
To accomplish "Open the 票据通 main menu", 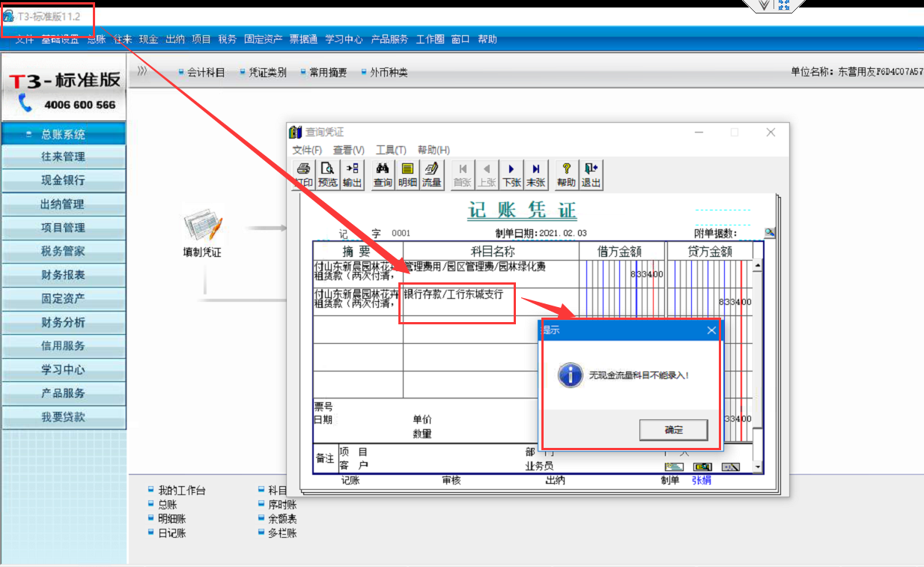I will tap(303, 40).
